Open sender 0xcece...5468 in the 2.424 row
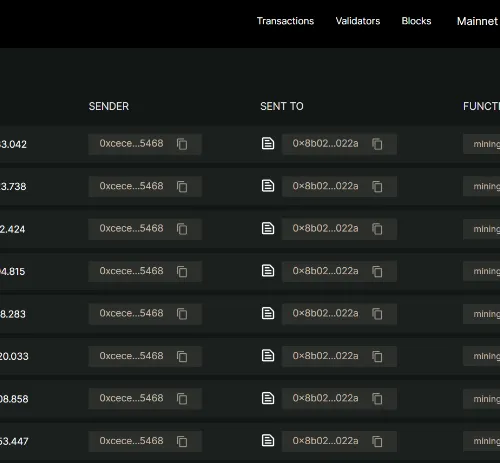The width and height of the screenshot is (500, 463). tap(131, 228)
